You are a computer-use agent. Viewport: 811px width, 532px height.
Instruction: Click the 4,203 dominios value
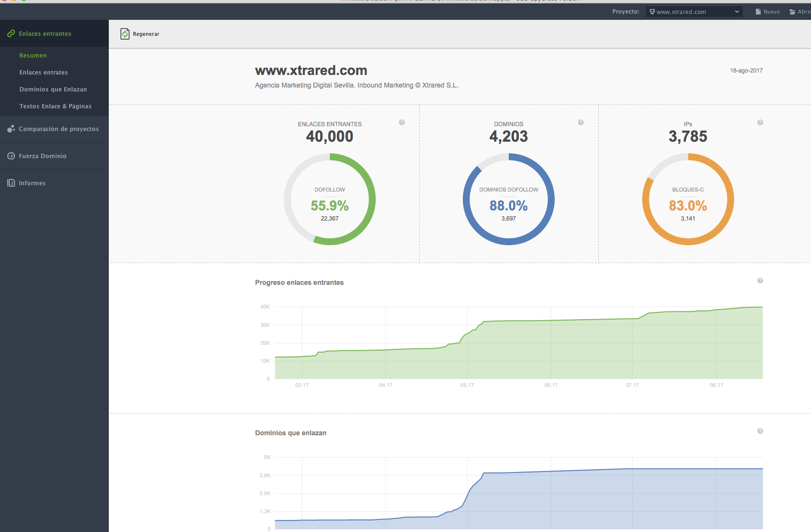[x=509, y=136]
